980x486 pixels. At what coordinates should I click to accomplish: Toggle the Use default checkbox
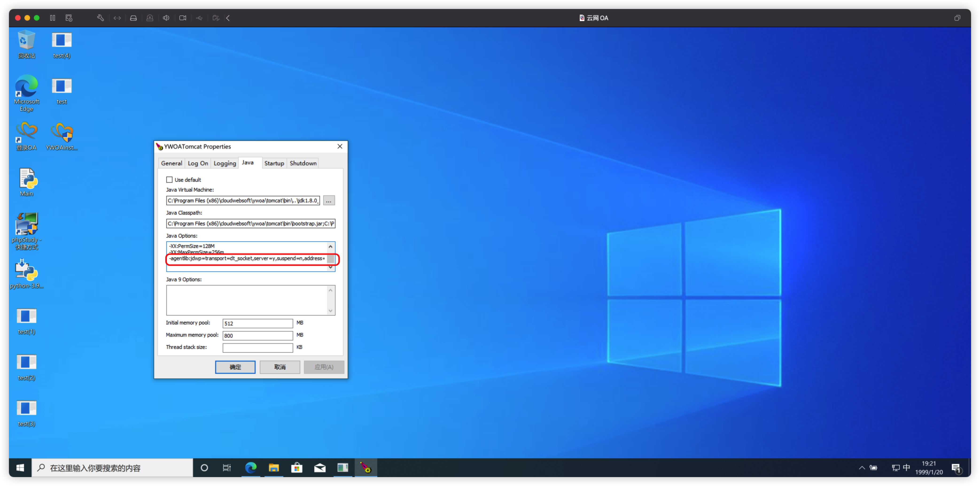pyautogui.click(x=169, y=180)
